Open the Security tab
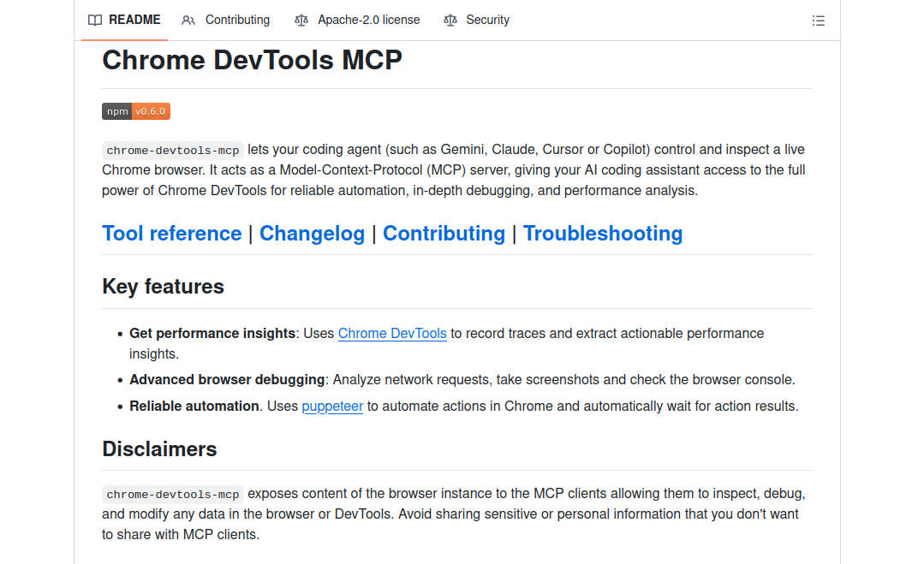This screenshot has width=924, height=564. pyautogui.click(x=486, y=20)
